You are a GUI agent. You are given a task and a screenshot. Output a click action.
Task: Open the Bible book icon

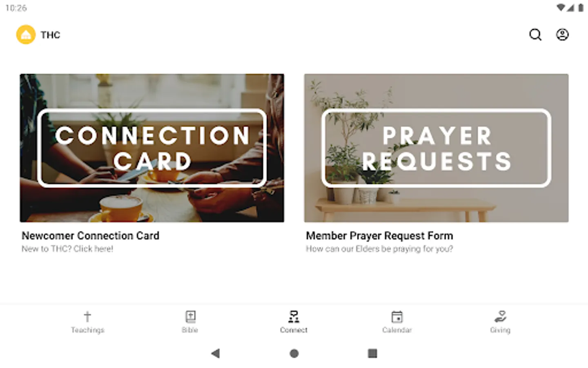(190, 316)
